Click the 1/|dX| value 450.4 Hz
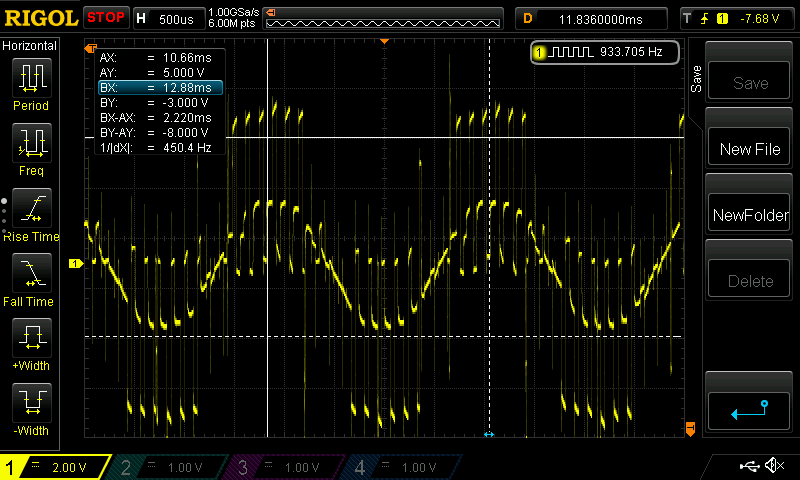This screenshot has width=800, height=480. (187, 148)
